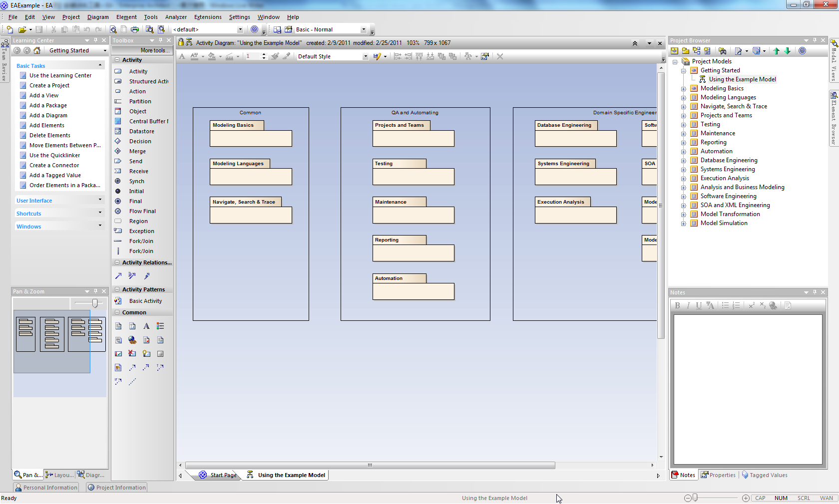Image resolution: width=839 pixels, height=504 pixels.
Task: Toggle pin on Learning Center panel
Action: (x=95, y=40)
